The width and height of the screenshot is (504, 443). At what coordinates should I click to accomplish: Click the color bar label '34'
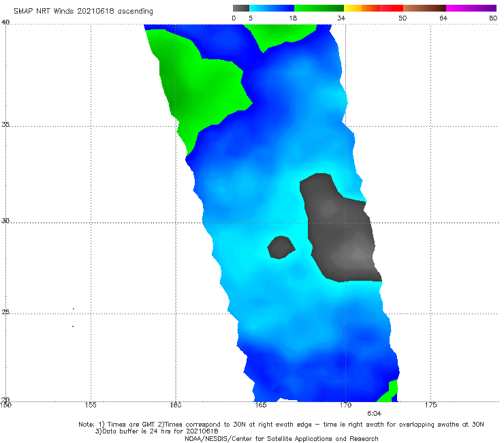pos(341,18)
